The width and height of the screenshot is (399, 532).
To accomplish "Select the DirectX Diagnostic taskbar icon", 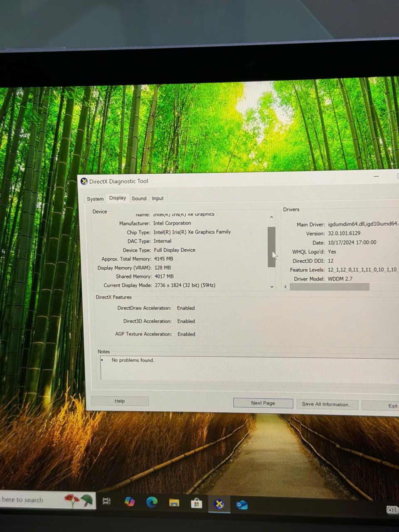I will (219, 504).
